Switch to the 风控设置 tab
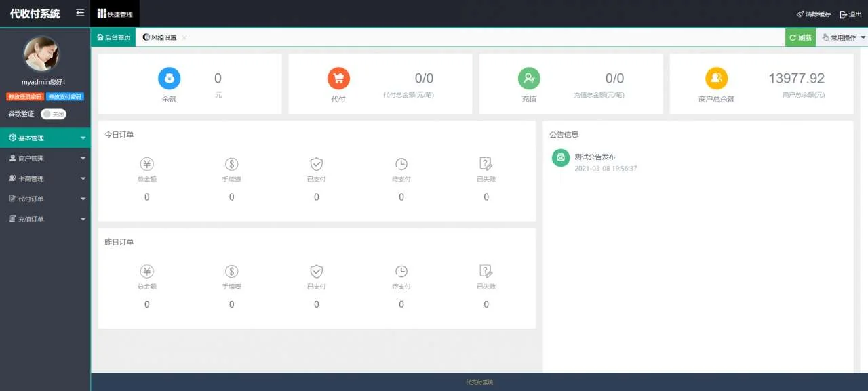868x391 pixels. [x=163, y=37]
